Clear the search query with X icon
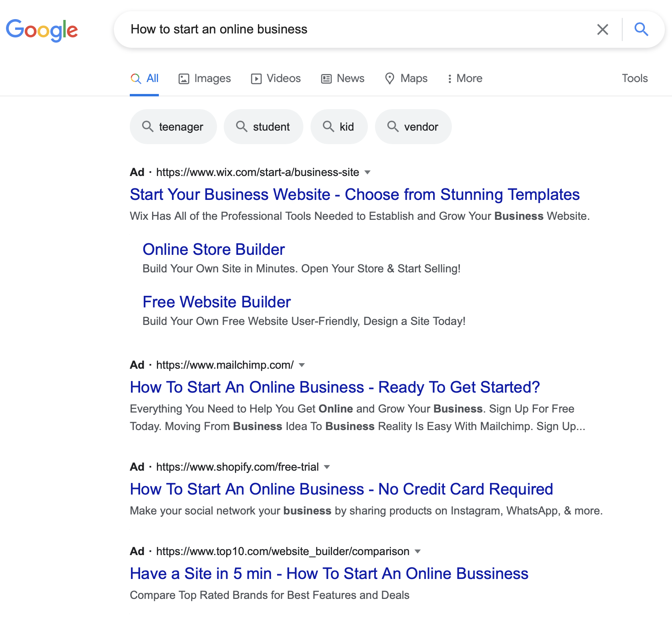Screen dimensions: 672x618 (602, 29)
